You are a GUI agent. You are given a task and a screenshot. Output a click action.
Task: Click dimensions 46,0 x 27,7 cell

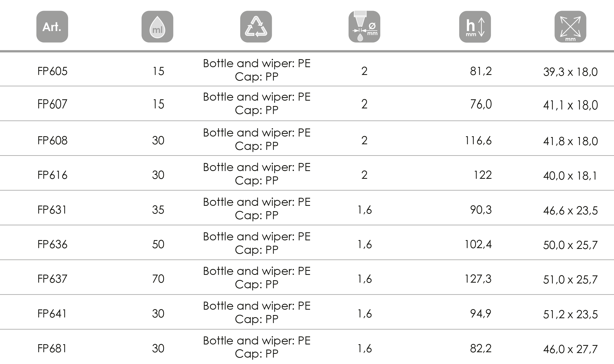coord(570,349)
